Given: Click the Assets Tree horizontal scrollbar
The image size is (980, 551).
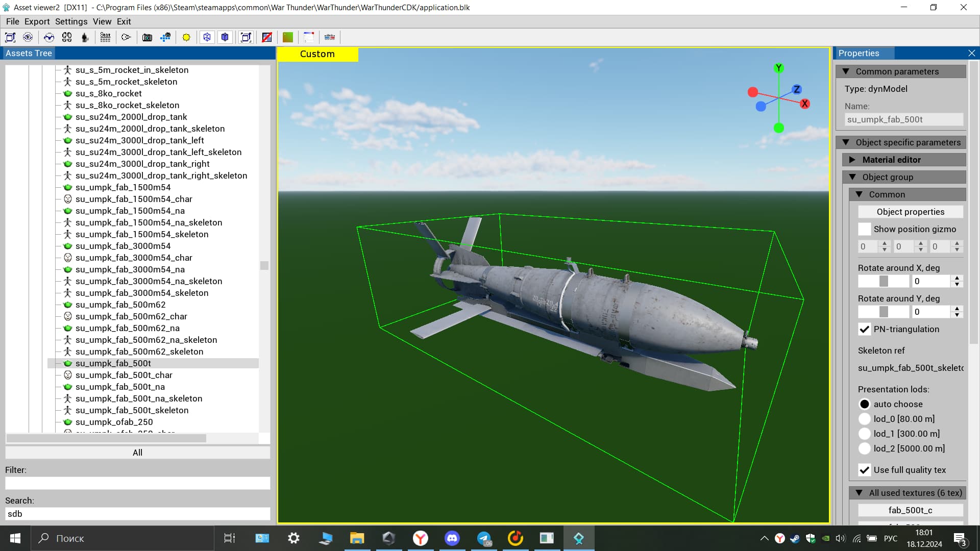Looking at the screenshot, I should (107, 438).
